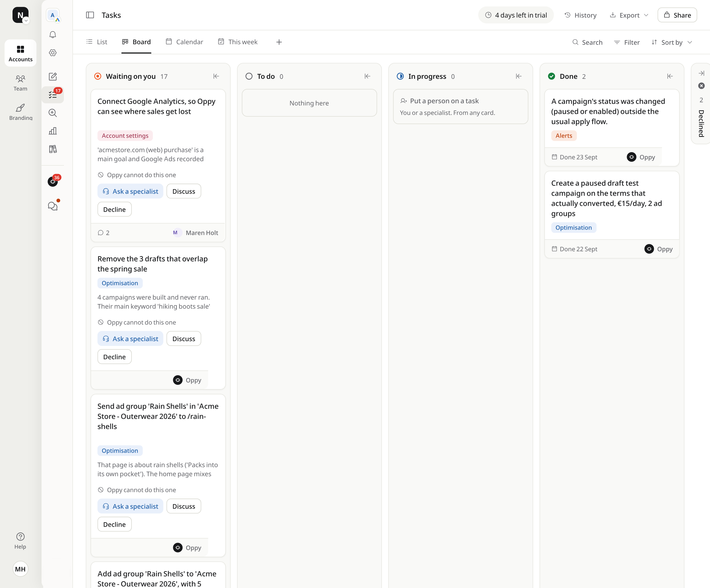The image size is (710, 588).
Task: Open the magnifier plus research icon
Action: pos(53,113)
